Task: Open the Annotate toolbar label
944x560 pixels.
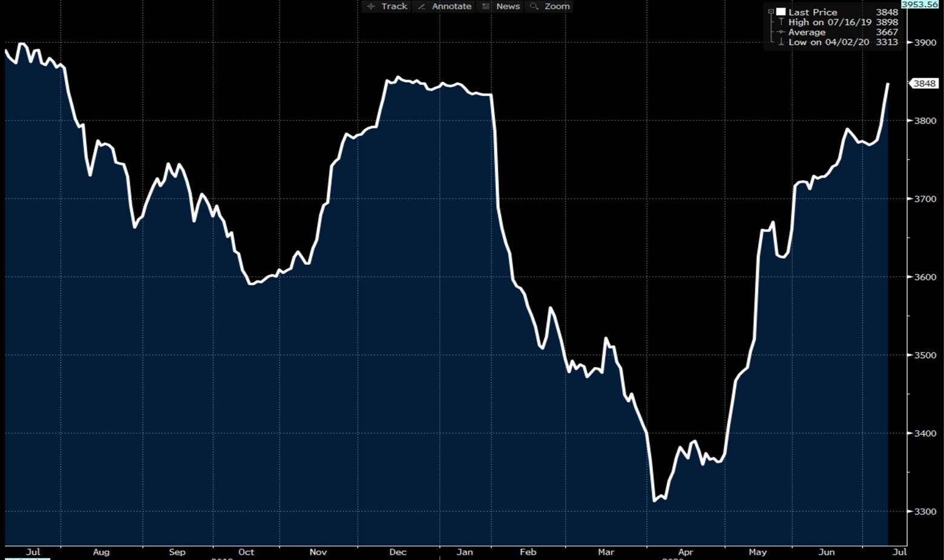Action: point(451,6)
